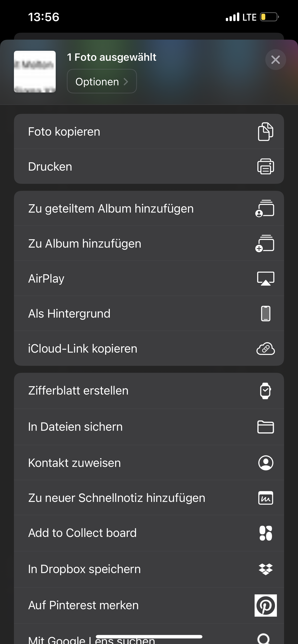Tap the iCloud link cloud icon
Image resolution: width=298 pixels, height=644 pixels.
coord(266,348)
